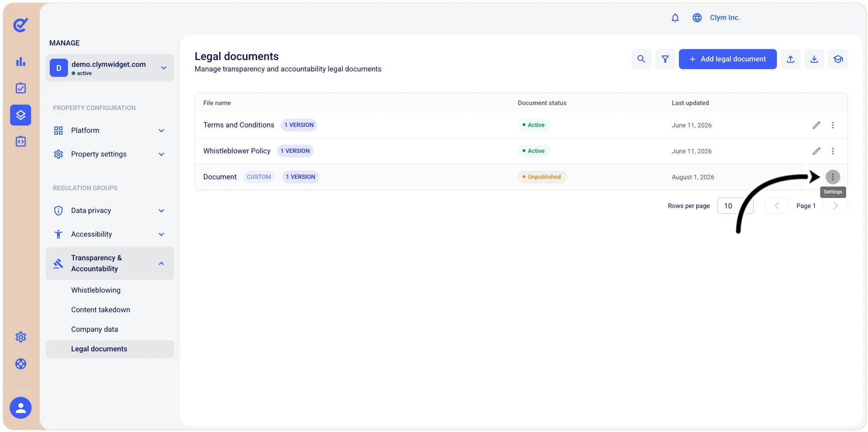Screen dimensions: 868x432
Task: Open settings menu for Document row
Action: [833, 177]
